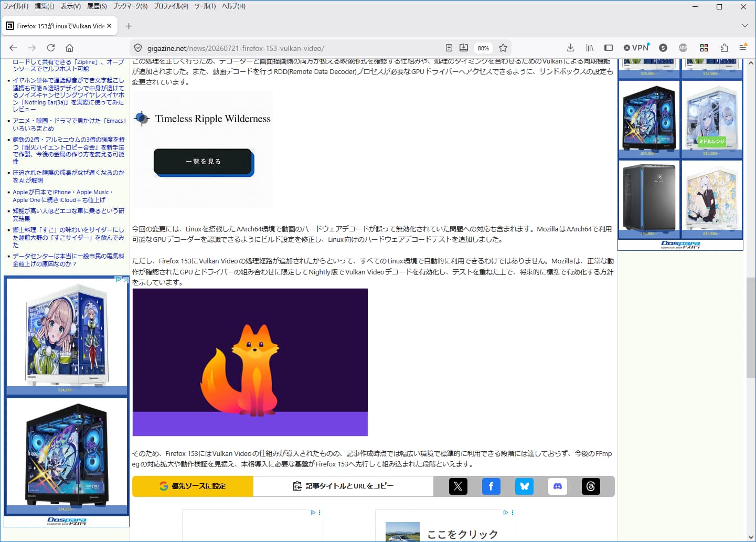Expand the list-all-tabs dropdown chevron

tap(744, 26)
